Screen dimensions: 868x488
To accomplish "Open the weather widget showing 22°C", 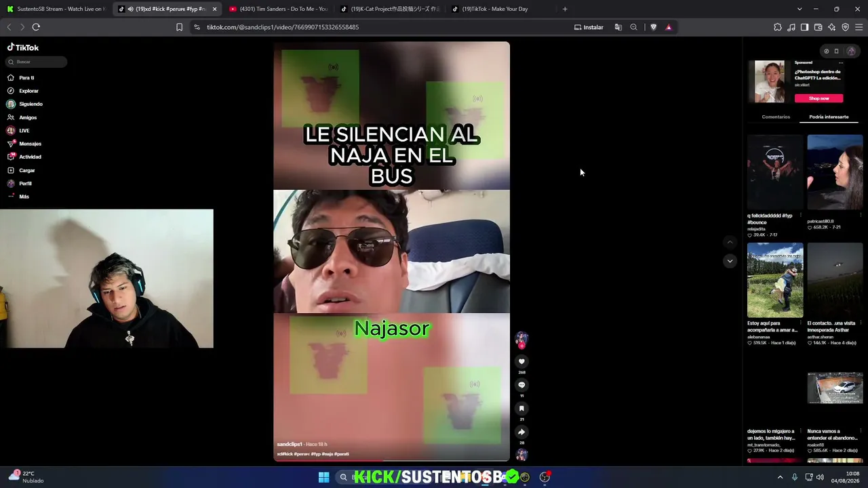I will click(x=26, y=477).
